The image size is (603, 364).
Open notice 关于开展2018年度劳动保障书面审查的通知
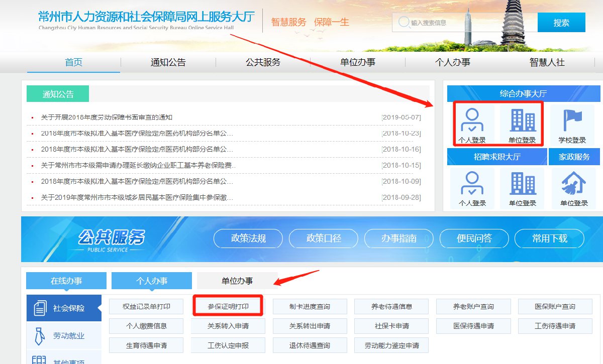click(x=107, y=117)
